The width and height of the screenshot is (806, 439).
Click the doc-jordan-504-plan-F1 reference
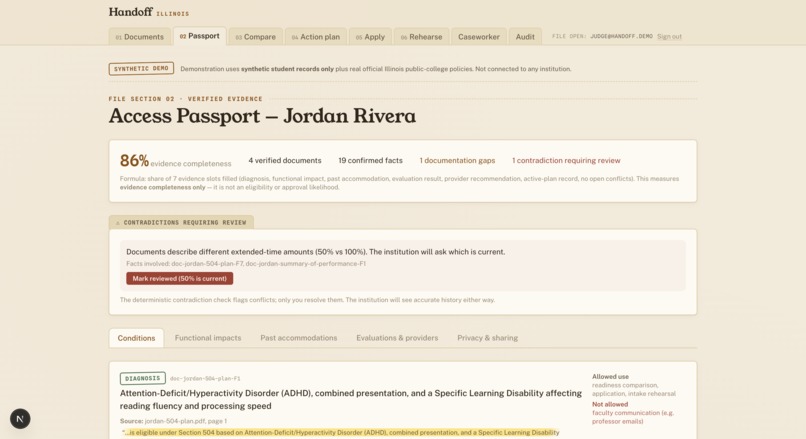(x=205, y=378)
